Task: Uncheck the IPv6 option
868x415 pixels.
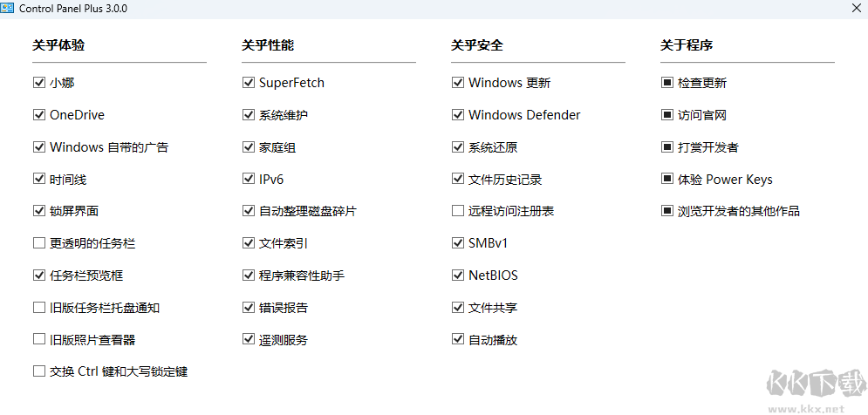Action: [x=248, y=180]
